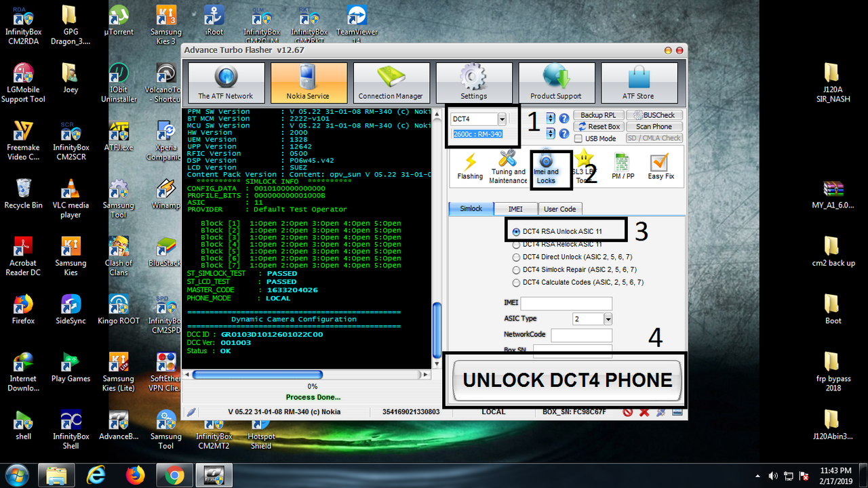The image size is (868, 488).
Task: Switch to the Simlock tab
Action: [x=471, y=209]
